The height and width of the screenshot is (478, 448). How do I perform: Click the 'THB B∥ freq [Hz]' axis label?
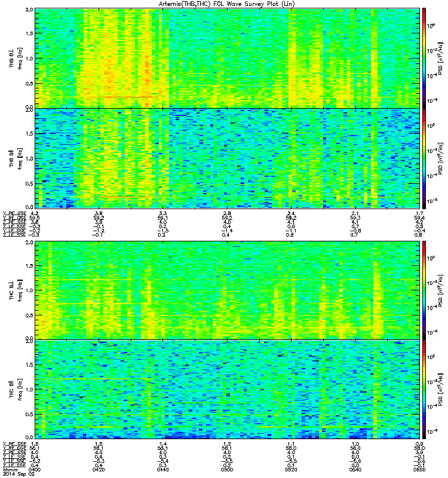(x=16, y=158)
